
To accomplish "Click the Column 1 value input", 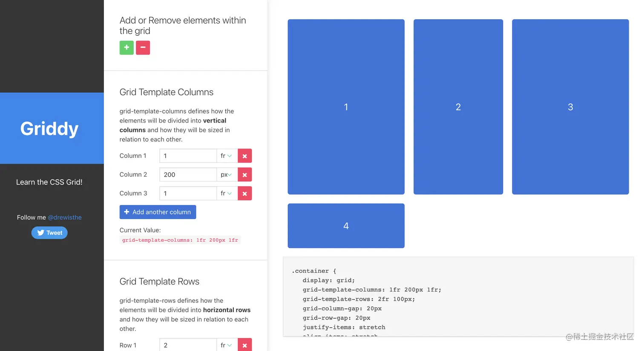I will (x=188, y=156).
